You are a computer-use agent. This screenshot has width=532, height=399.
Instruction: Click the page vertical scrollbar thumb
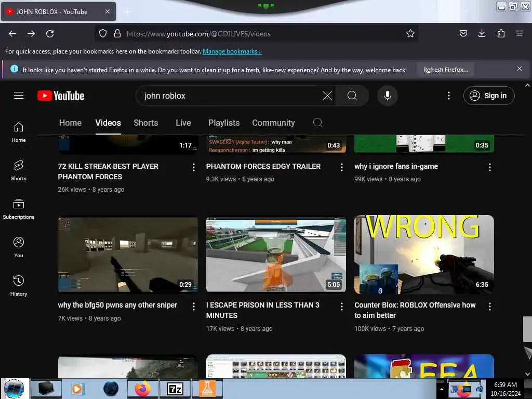click(527, 329)
